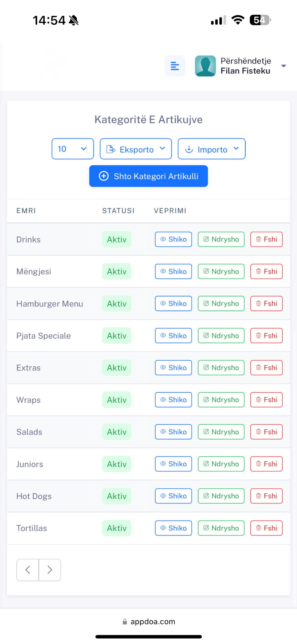
Task: Click the user profile avatar
Action: (x=205, y=66)
